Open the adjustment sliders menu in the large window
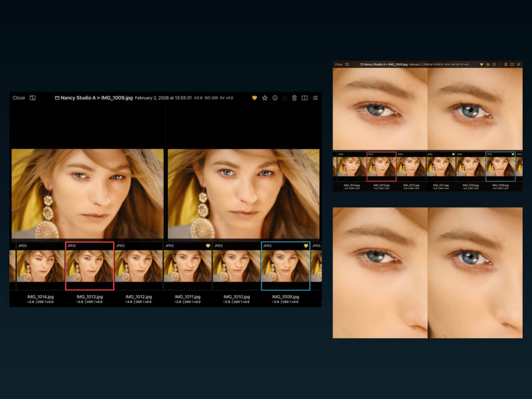This screenshot has width=532, height=399. (315, 98)
